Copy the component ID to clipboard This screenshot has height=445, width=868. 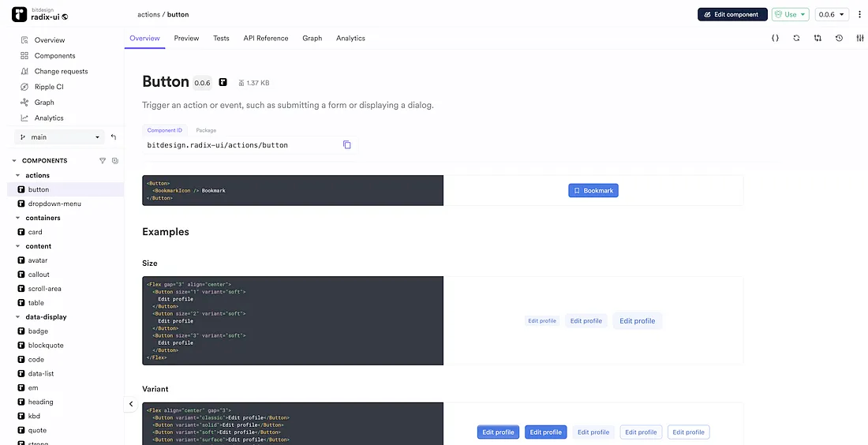[346, 145]
